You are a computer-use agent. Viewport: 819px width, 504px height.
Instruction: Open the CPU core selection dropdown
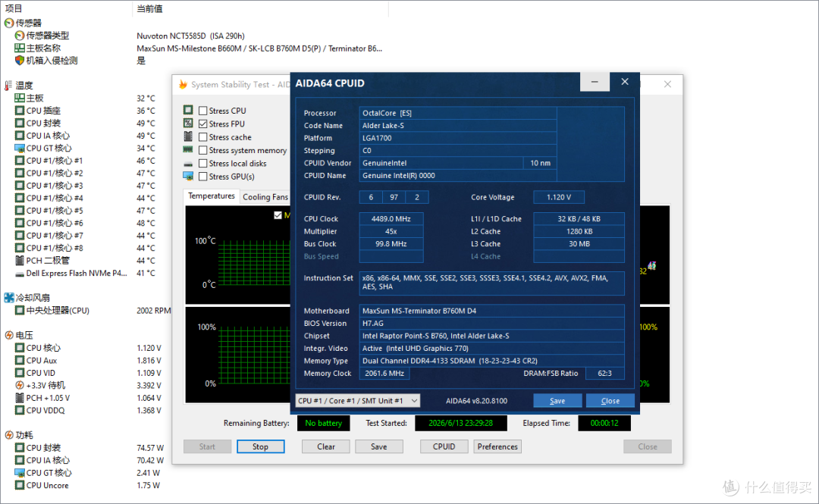pos(358,401)
